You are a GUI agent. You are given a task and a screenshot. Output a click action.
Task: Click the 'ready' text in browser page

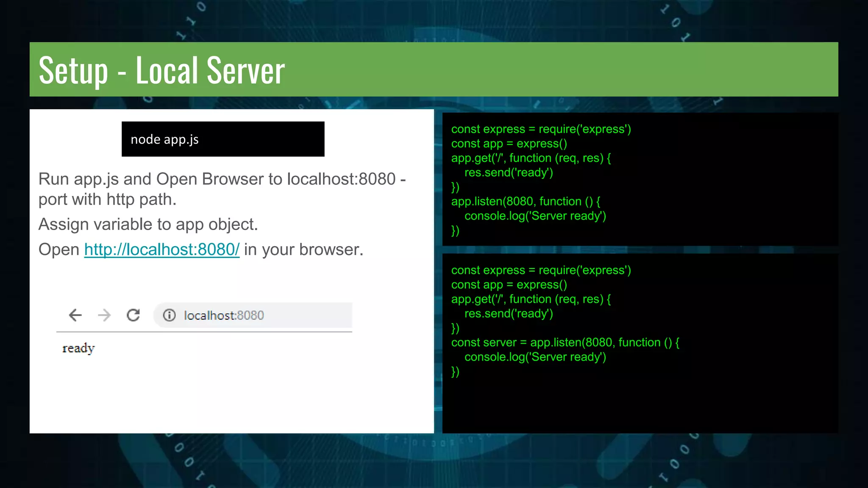tap(78, 348)
